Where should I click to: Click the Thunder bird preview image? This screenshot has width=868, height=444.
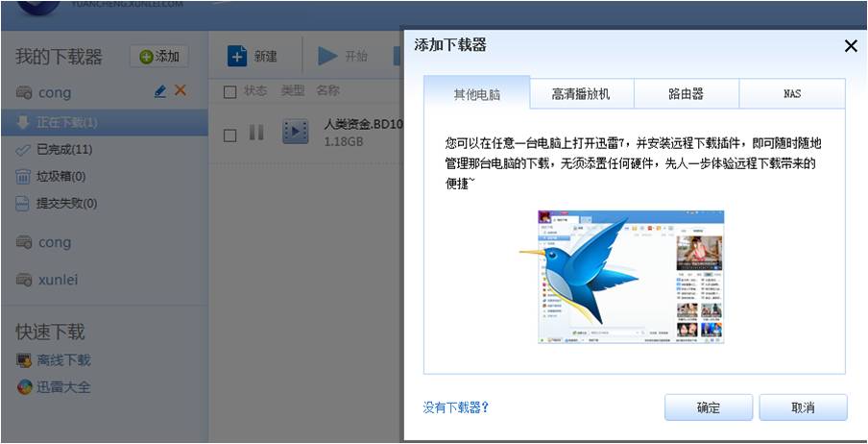point(631,277)
